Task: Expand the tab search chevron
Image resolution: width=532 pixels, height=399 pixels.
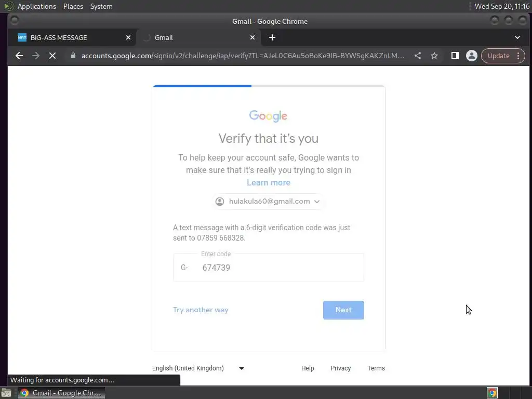Action: click(x=517, y=37)
